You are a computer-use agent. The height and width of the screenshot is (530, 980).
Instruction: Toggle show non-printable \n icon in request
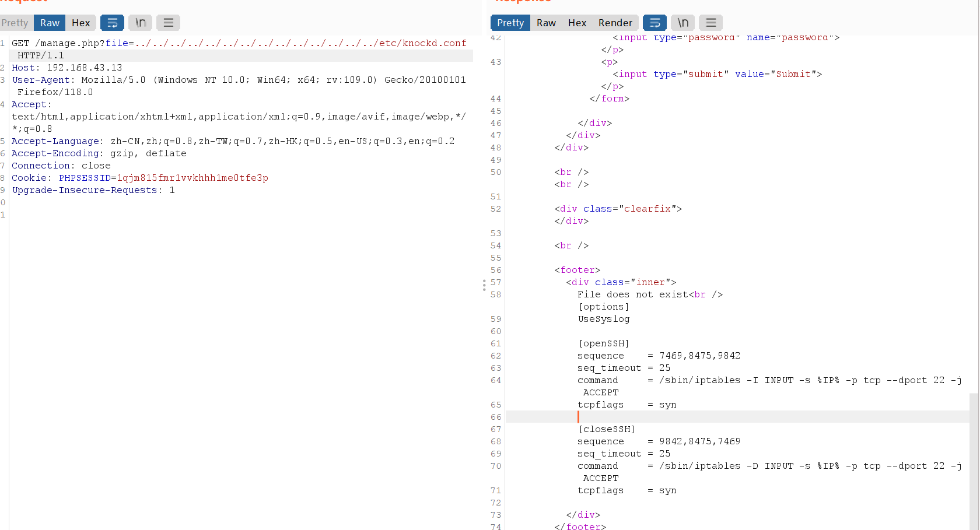coord(140,23)
